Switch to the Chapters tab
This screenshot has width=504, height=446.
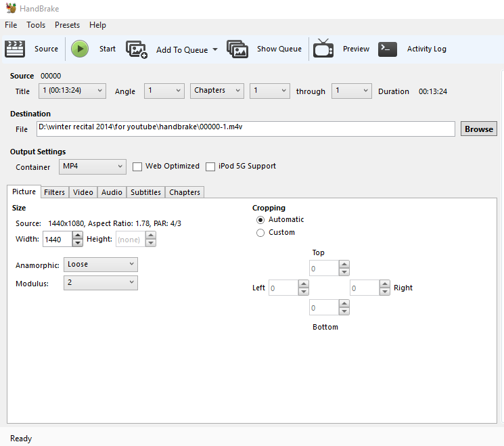point(185,192)
